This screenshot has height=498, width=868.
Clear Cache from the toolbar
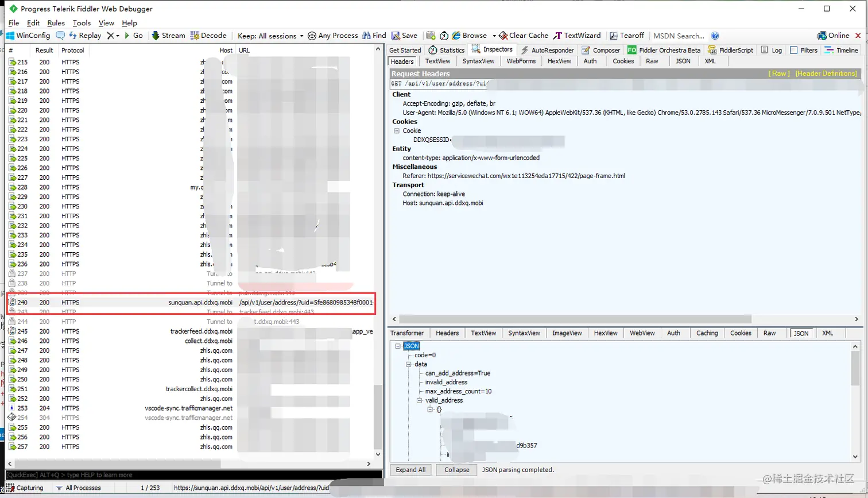pos(524,36)
